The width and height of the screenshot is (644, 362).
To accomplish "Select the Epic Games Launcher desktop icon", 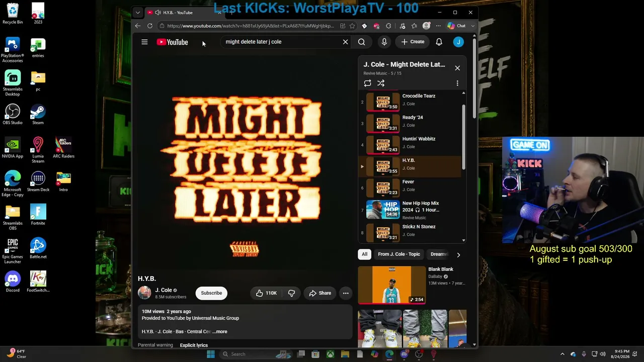I will coord(13,251).
